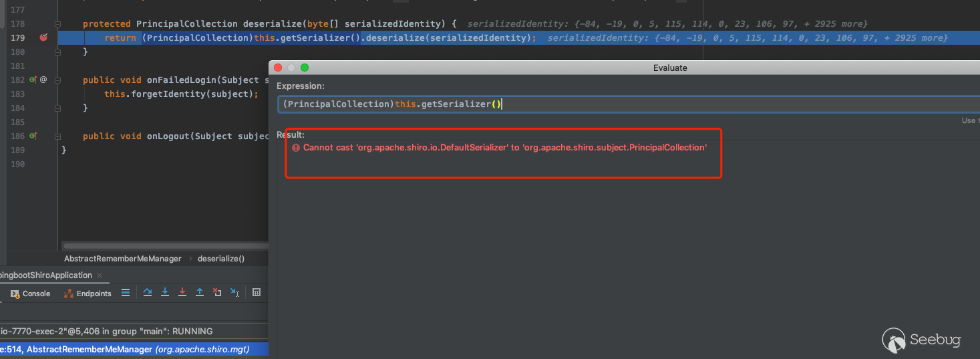
Task: Click the cast error message in Result
Action: (x=505, y=147)
